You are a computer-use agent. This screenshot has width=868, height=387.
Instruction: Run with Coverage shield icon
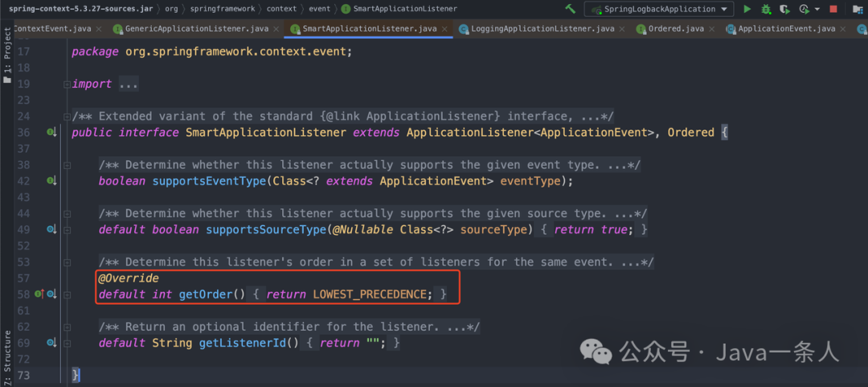(784, 9)
